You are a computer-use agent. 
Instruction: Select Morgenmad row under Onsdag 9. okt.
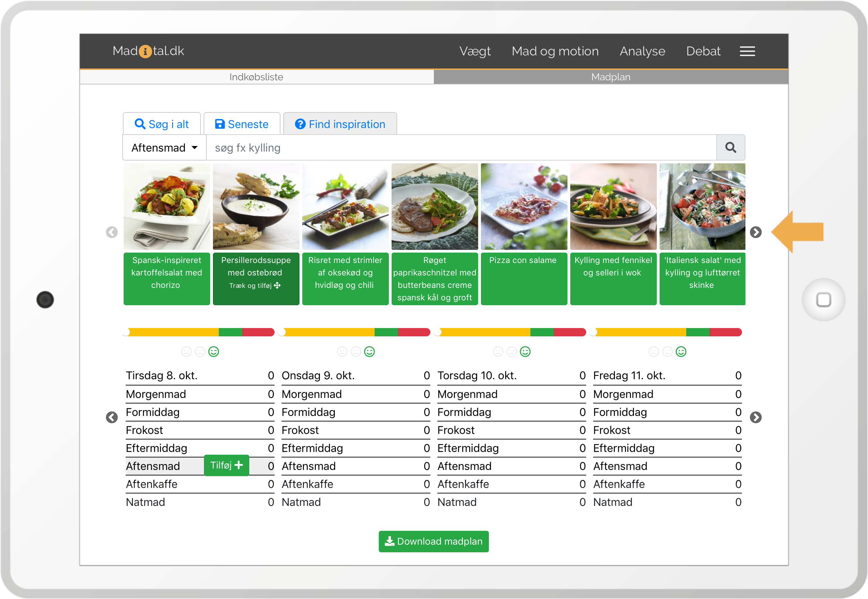(x=356, y=394)
